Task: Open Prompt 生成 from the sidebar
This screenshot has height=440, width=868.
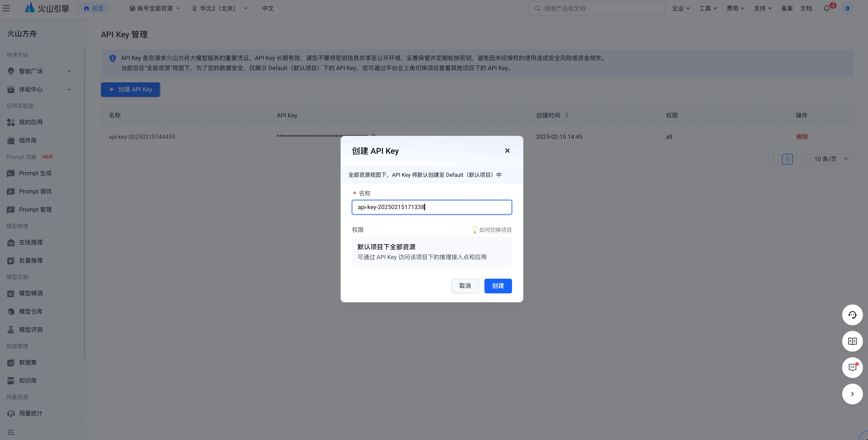Action: tap(34, 173)
